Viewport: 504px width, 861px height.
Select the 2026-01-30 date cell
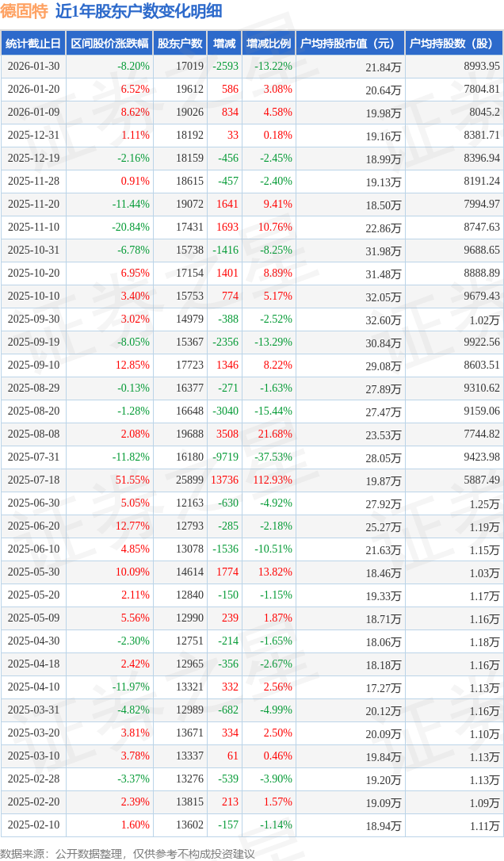33,67
